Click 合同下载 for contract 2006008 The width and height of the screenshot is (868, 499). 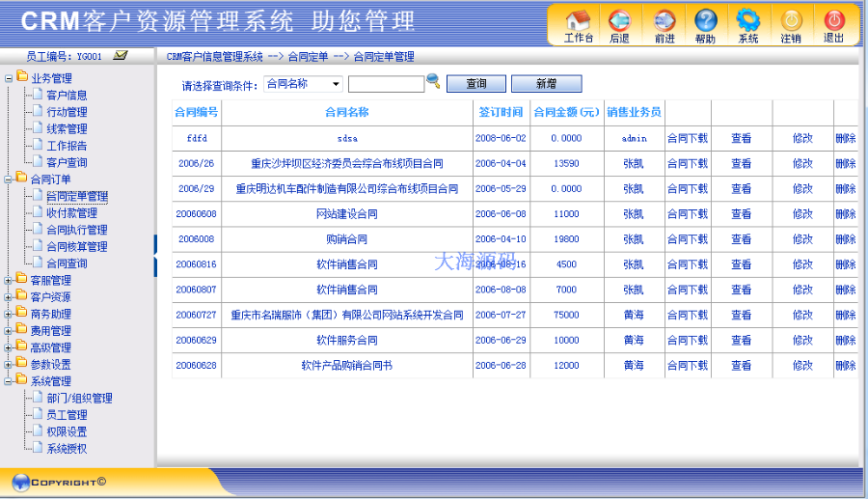[688, 239]
